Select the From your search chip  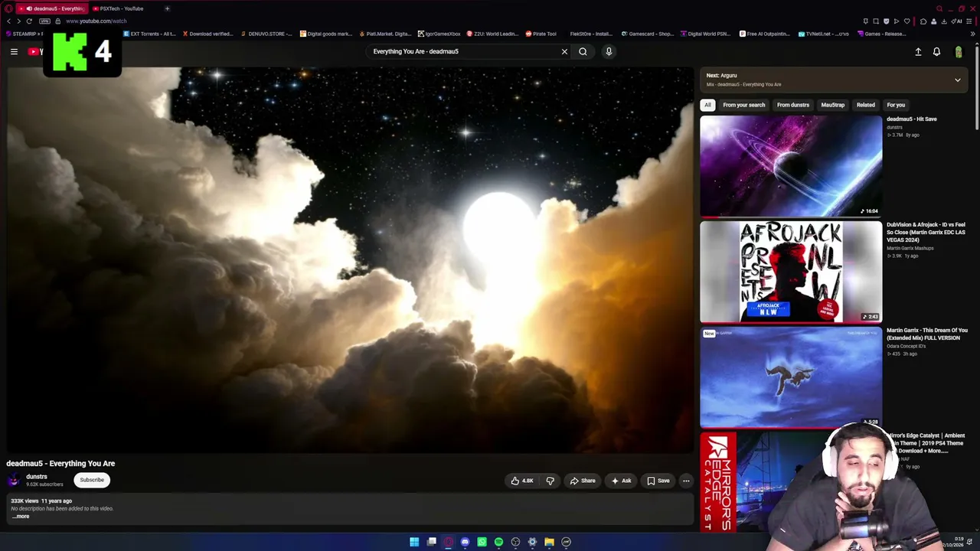tap(743, 105)
